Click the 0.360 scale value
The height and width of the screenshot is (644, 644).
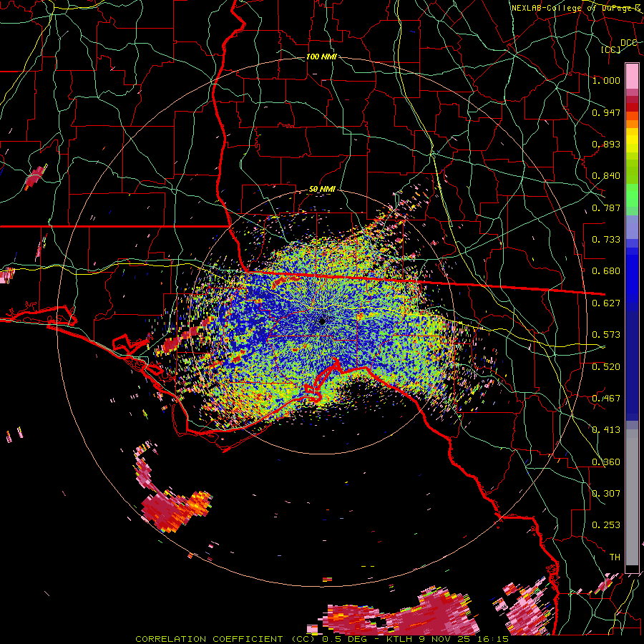[x=606, y=462]
